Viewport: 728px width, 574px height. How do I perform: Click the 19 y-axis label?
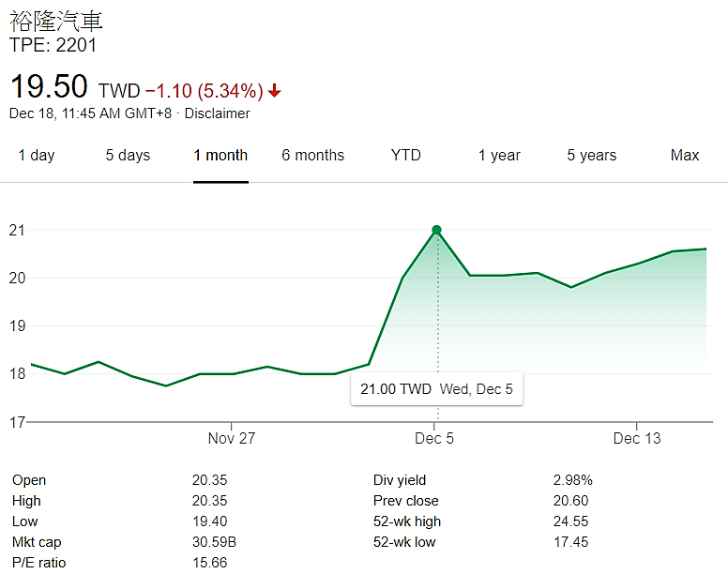[17, 325]
